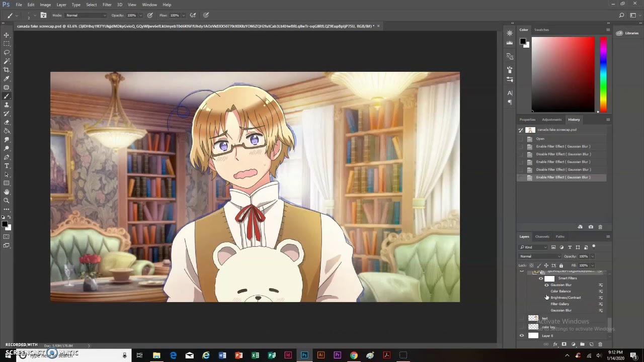Open the Libraries panel
Image resolution: width=644 pixels, height=362 pixels.
tap(627, 33)
